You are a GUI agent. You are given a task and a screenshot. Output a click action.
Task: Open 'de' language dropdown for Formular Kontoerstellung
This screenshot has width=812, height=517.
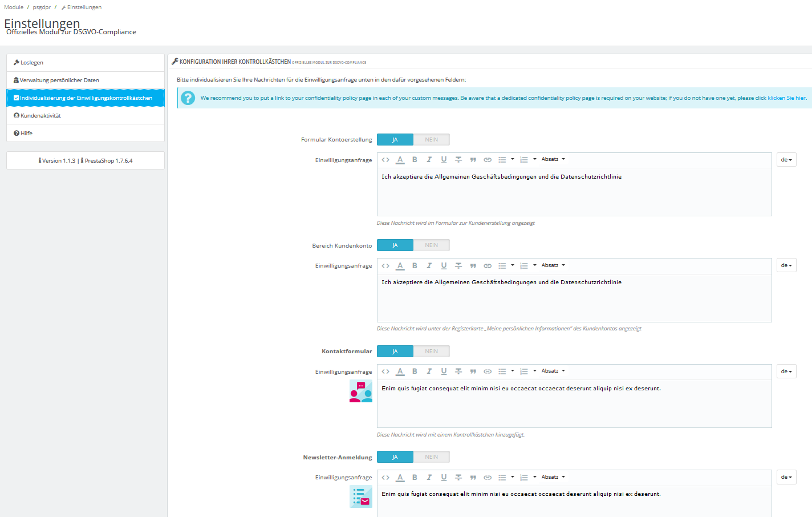click(x=786, y=160)
